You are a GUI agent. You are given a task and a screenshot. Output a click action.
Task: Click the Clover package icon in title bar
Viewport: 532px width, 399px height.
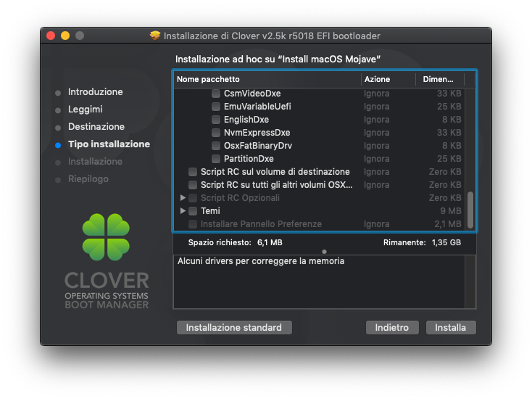(x=155, y=36)
